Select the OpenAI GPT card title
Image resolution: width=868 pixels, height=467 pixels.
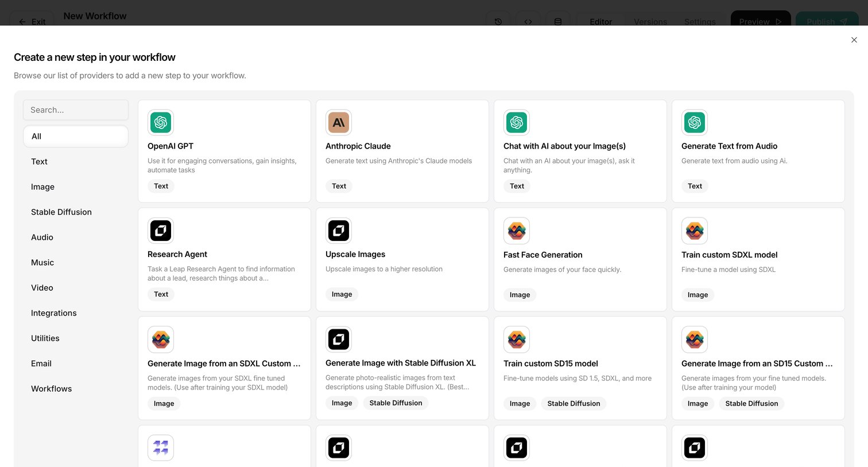click(x=170, y=146)
